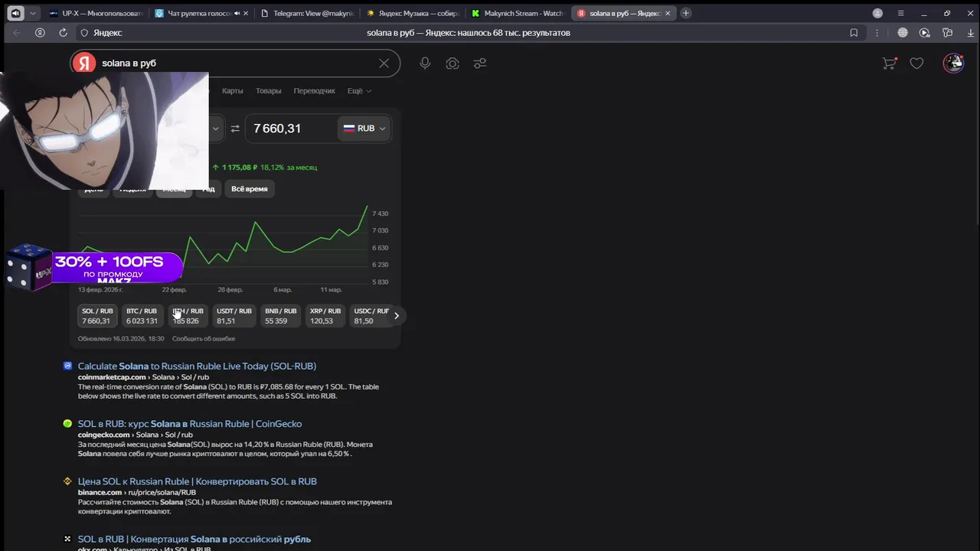This screenshot has height=551, width=980.
Task: Open a new tab with the plus button
Action: click(x=686, y=13)
